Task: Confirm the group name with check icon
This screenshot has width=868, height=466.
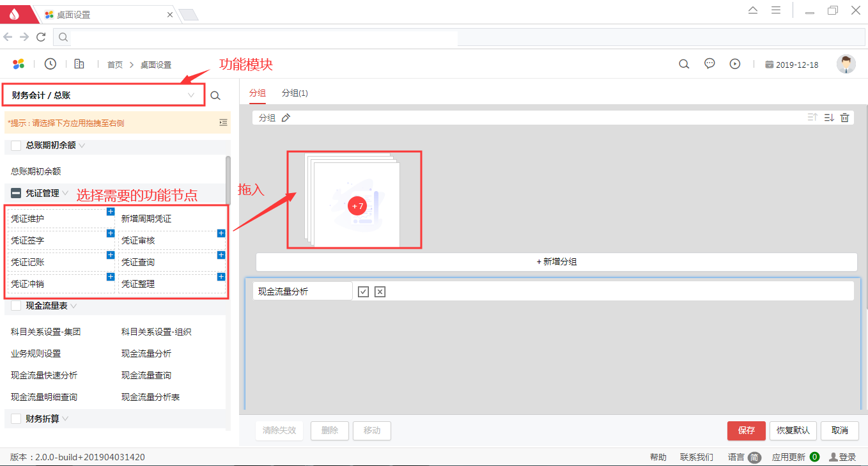Action: [x=364, y=291]
